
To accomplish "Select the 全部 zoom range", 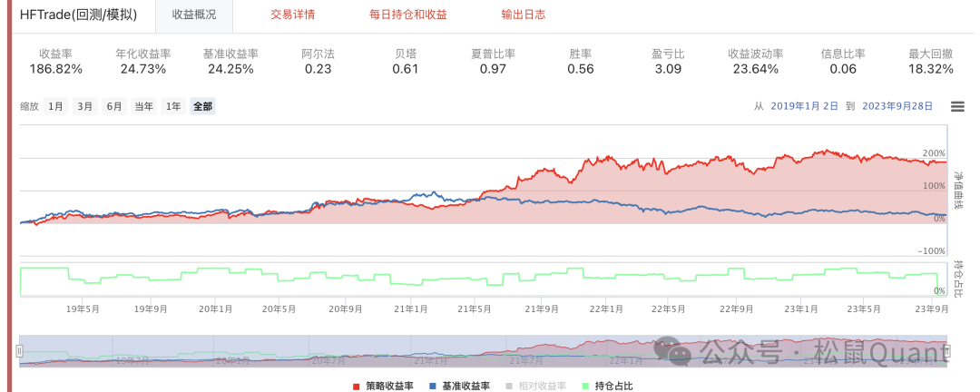I will (202, 106).
